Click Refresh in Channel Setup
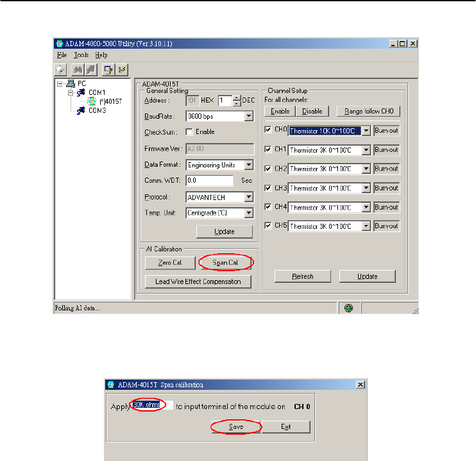The height and width of the screenshot is (461, 476). click(303, 276)
